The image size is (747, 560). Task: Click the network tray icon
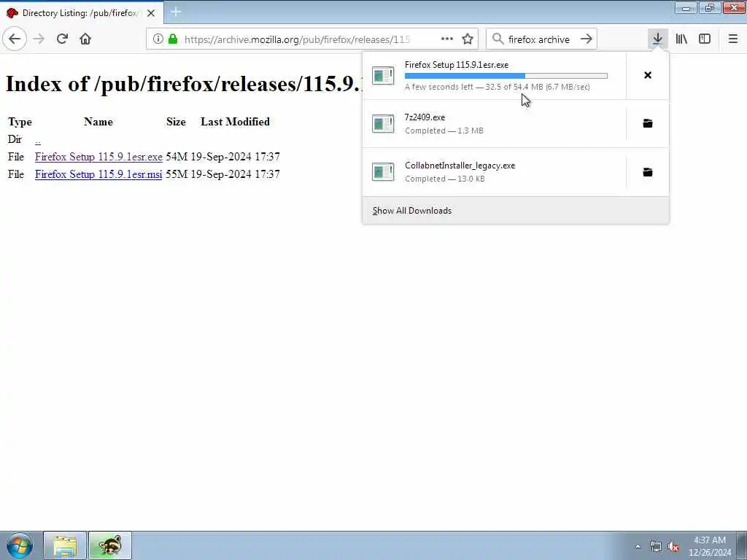coord(656,547)
